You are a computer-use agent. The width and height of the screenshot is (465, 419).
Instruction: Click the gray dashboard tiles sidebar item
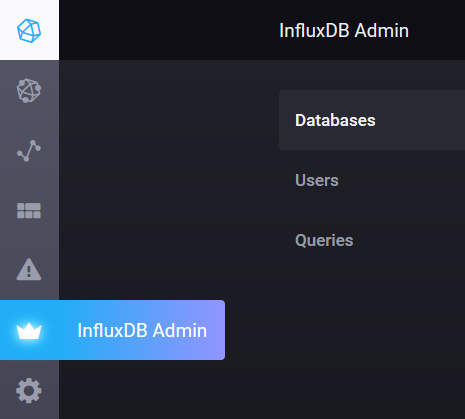click(x=29, y=211)
